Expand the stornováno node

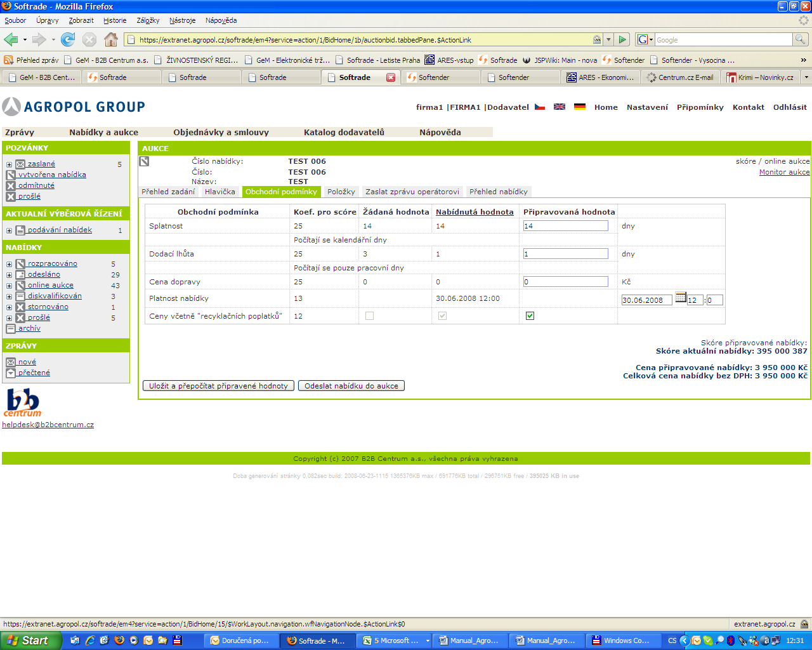click(10, 308)
